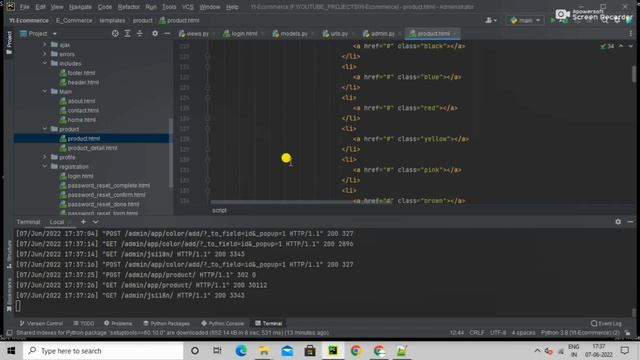Click the 4 spaces indent setting
Screen dimensions: 640x360
tap(523, 333)
